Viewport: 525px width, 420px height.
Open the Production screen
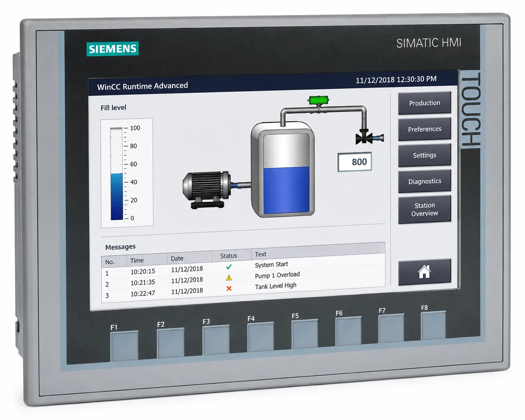tap(424, 103)
